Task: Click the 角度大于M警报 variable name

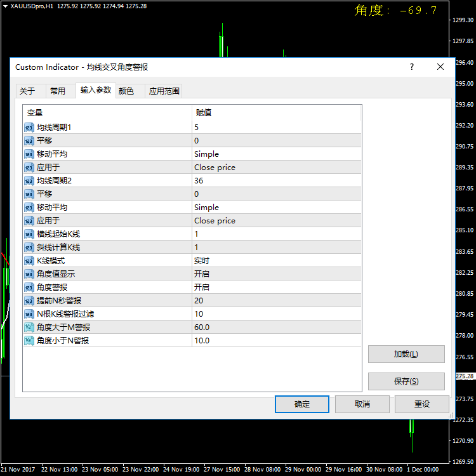Action: click(63, 327)
